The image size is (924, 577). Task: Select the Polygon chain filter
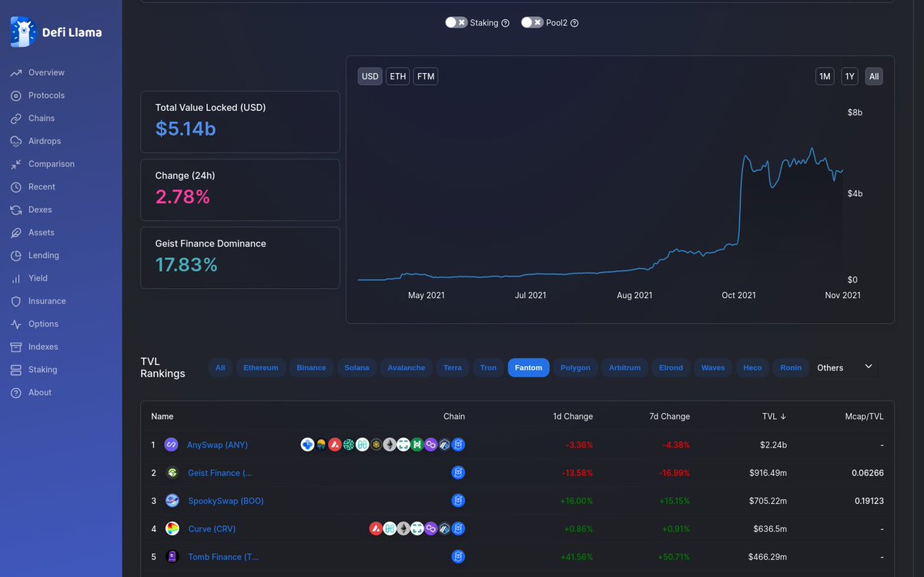[x=575, y=367]
